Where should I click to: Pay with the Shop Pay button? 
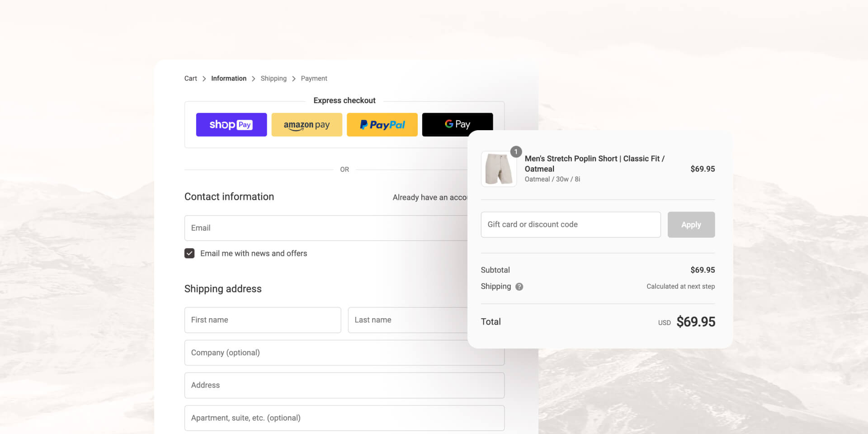pos(231,124)
